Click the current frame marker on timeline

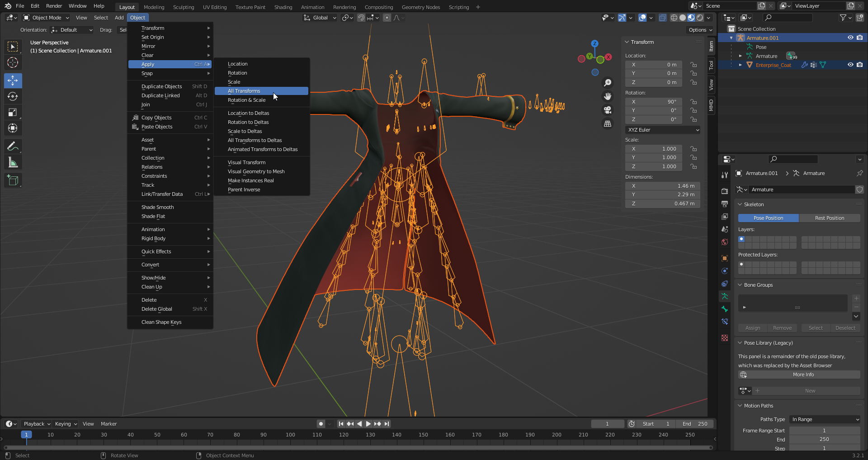pyautogui.click(x=26, y=435)
